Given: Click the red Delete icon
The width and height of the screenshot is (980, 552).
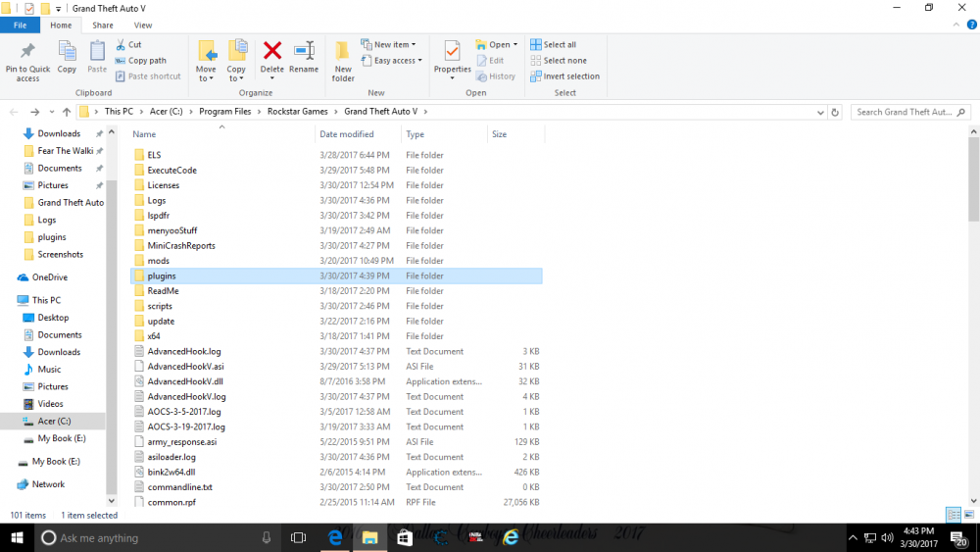Looking at the screenshot, I should point(271,50).
